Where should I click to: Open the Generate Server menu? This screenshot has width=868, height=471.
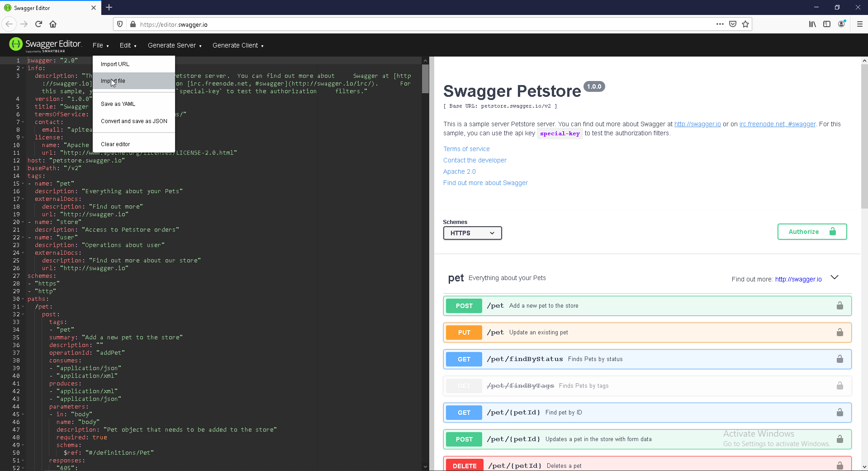174,45
